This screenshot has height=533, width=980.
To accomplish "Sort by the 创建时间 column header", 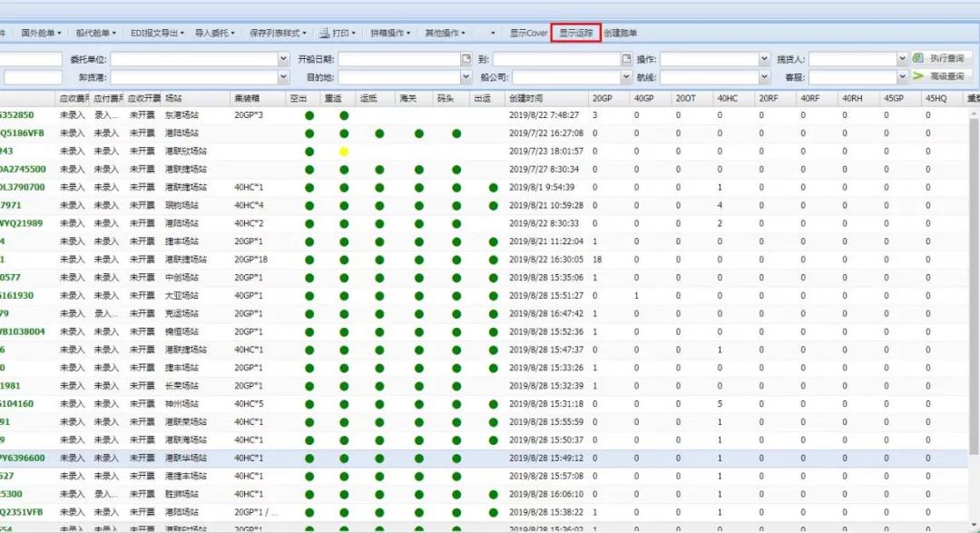I will 526,97.
